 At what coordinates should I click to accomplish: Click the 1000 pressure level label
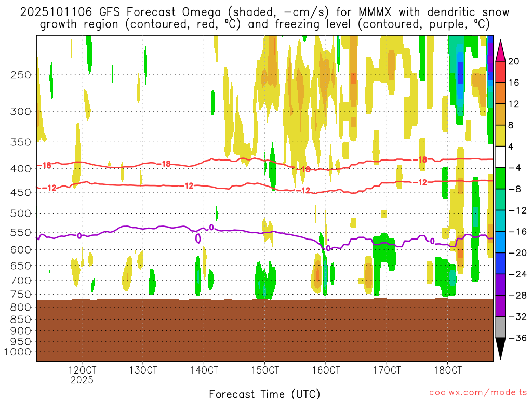(x=18, y=352)
